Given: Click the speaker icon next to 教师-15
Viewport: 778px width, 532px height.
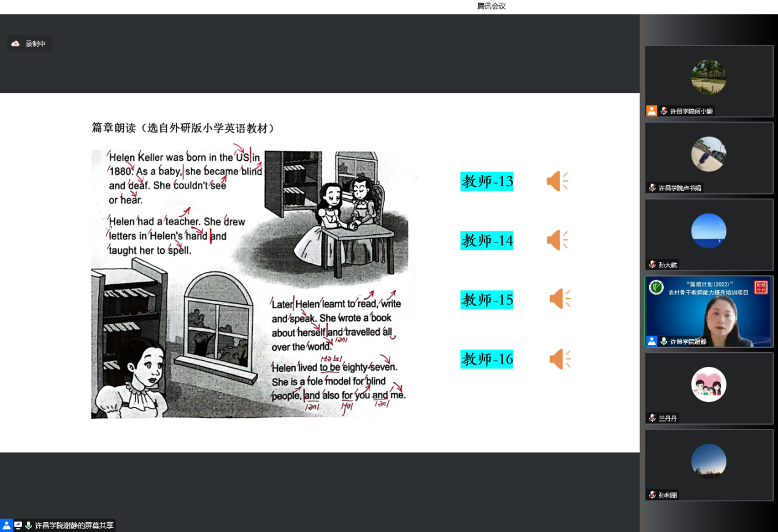Looking at the screenshot, I should point(559,299).
